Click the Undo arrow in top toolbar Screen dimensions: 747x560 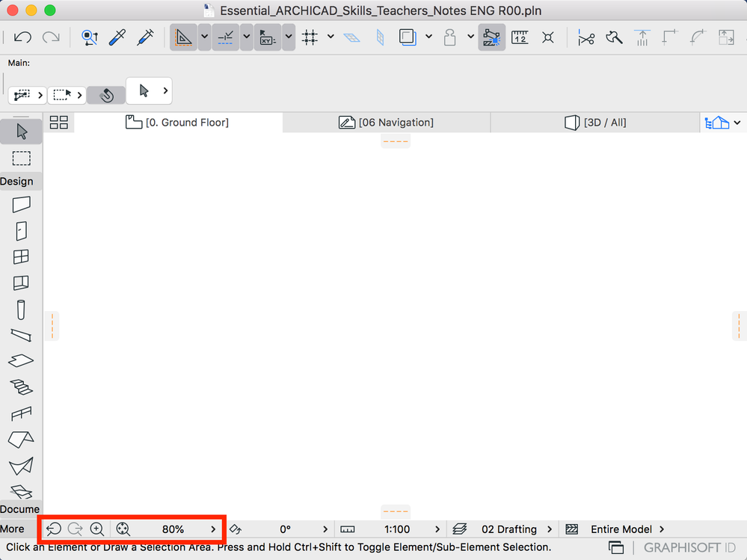pos(22,37)
